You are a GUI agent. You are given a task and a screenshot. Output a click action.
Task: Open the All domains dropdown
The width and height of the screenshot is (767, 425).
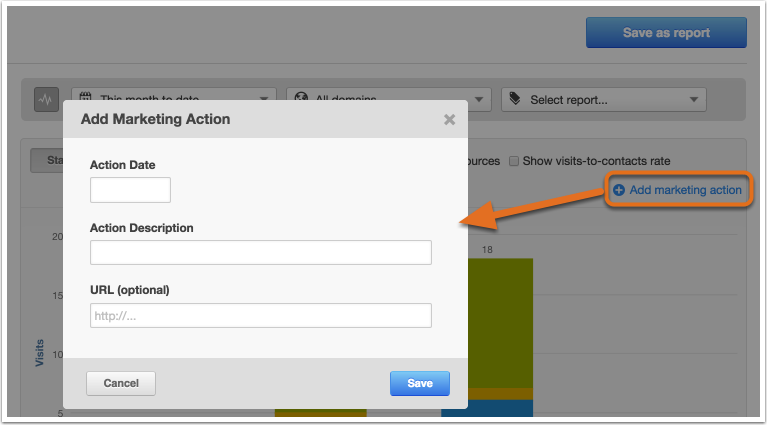click(388, 94)
